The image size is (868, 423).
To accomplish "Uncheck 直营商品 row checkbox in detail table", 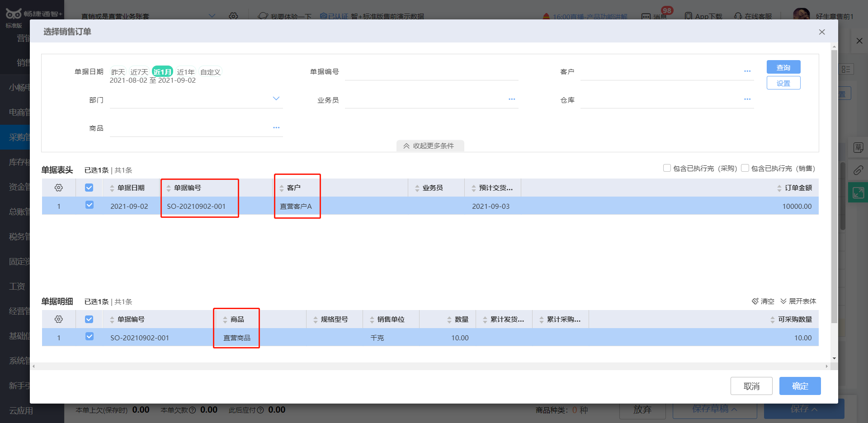I will click(89, 337).
